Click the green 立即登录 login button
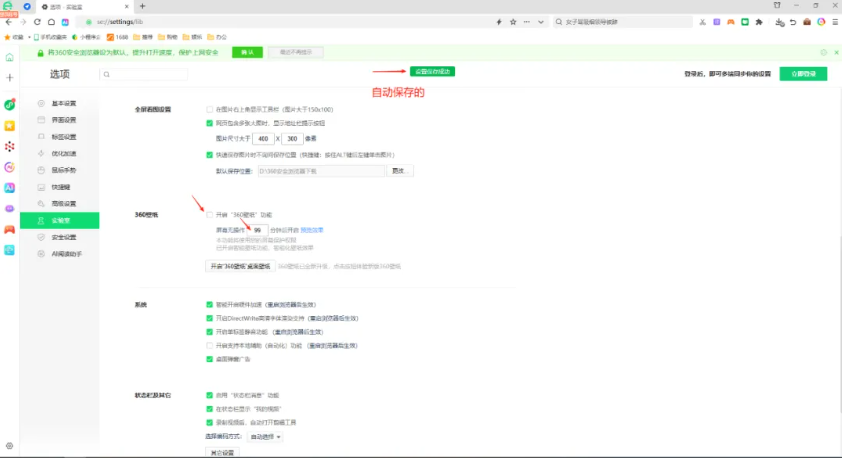 coord(803,74)
